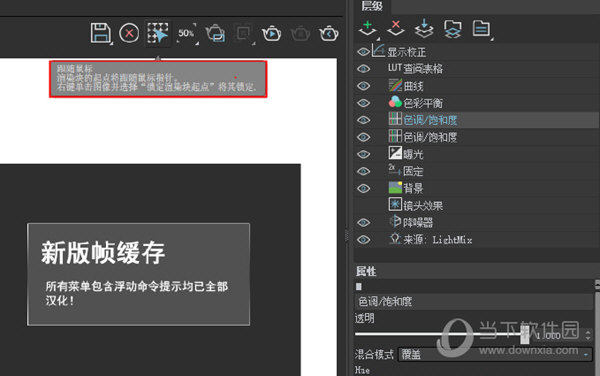This screenshot has height=376, width=600.
Task: Hide the 背景 layer via eye icon
Action: point(363,188)
